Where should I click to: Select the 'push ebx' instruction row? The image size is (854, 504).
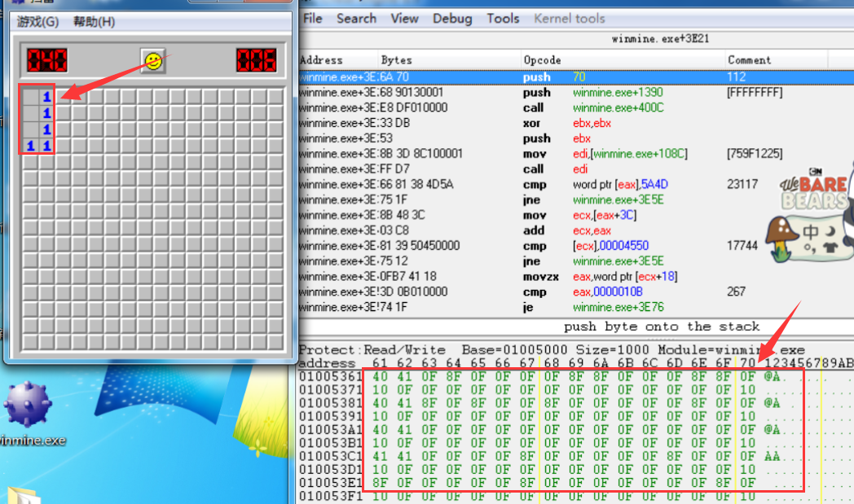point(576,138)
